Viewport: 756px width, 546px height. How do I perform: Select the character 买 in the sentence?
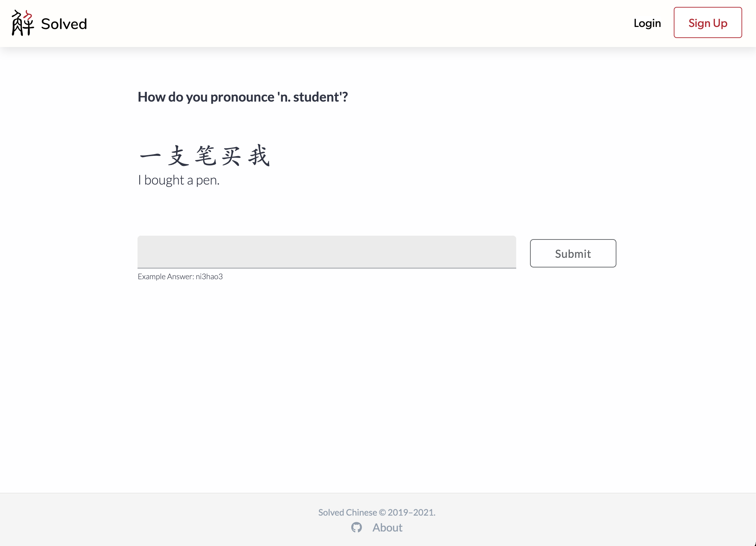click(231, 156)
